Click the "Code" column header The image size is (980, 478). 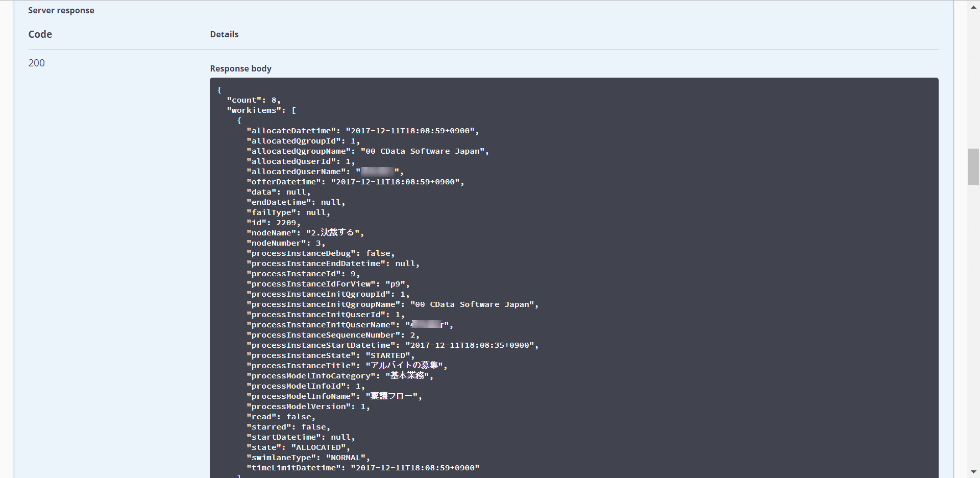(x=40, y=34)
